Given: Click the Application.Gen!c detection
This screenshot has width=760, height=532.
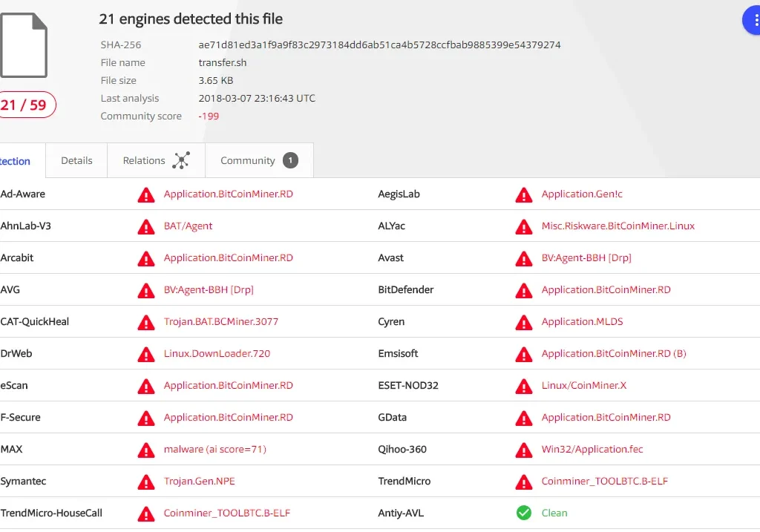Looking at the screenshot, I should tap(582, 194).
